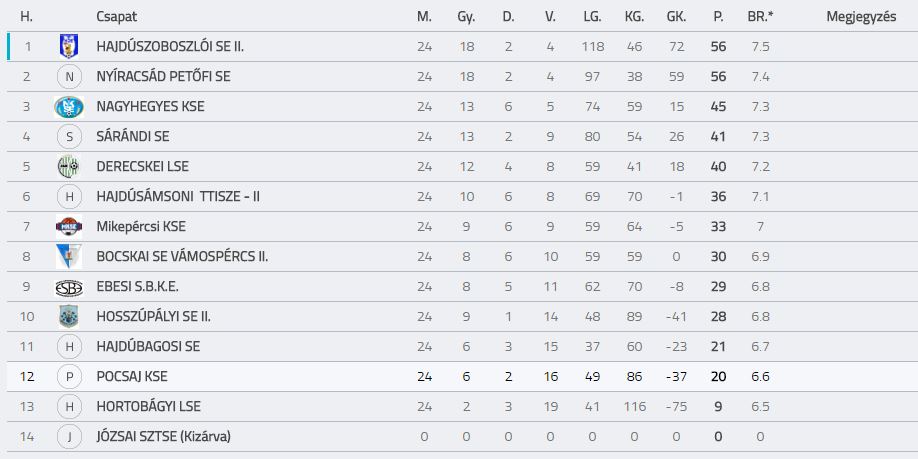Screen dimensions: 918x459
Task: Click the Megjegyzés column header
Action: point(861,17)
